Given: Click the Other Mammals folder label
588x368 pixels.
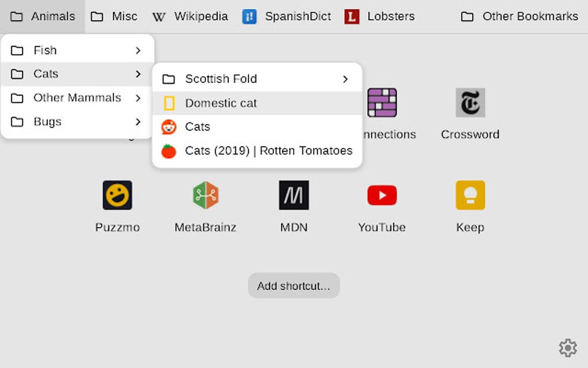Looking at the screenshot, I should 77,98.
